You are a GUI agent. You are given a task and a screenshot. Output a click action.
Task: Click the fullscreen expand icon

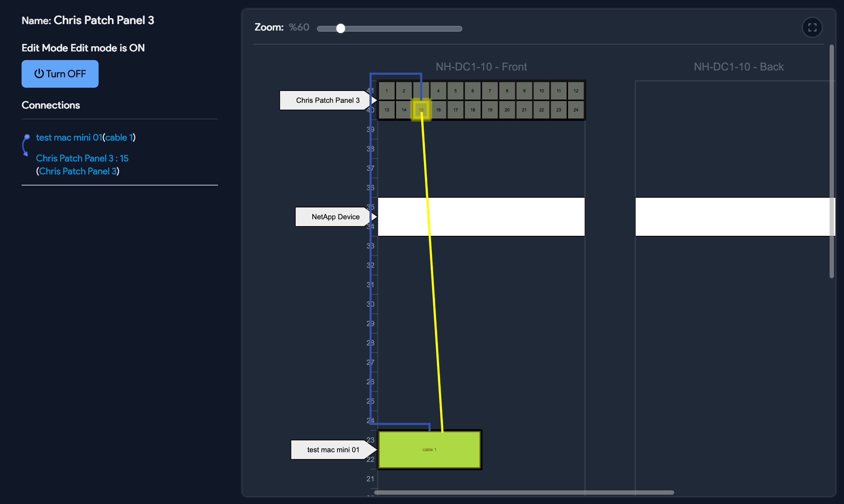812,27
